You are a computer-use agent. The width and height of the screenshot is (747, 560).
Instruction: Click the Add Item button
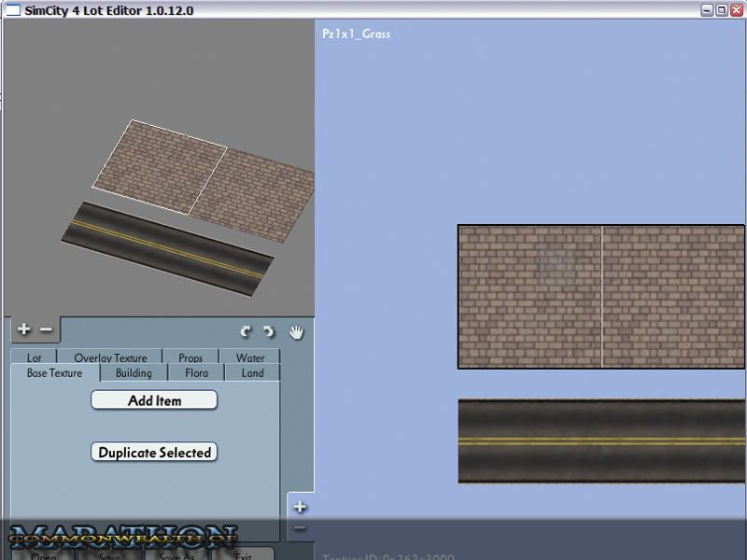(x=154, y=400)
